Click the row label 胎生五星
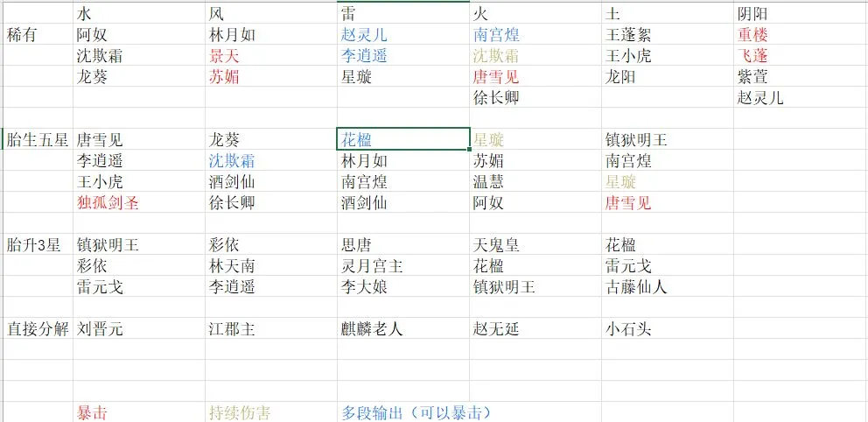The width and height of the screenshot is (868, 422). [x=37, y=139]
